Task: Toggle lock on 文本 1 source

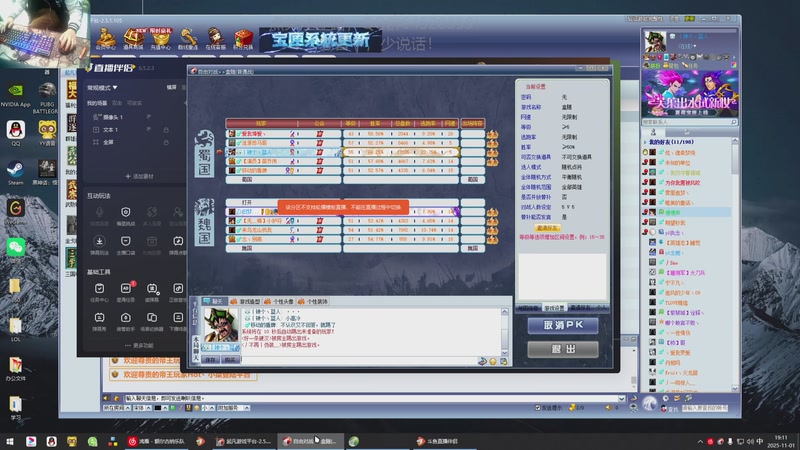Action: point(166,130)
